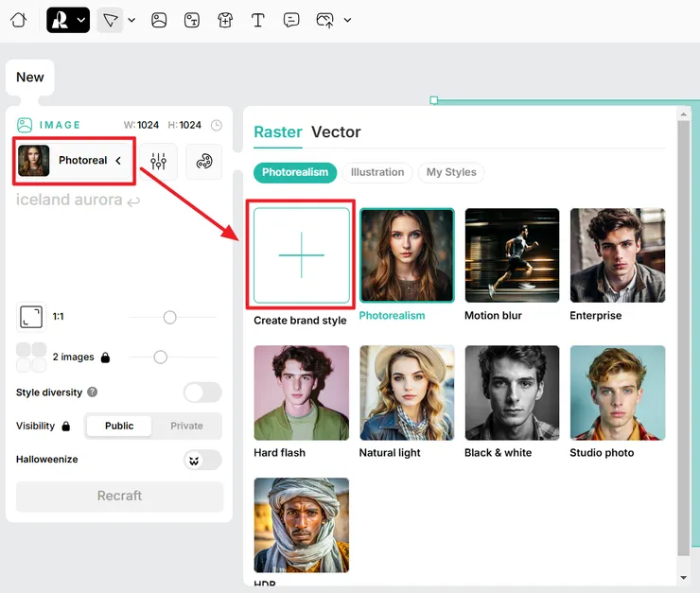700x593 pixels.
Task: Select the arrow pointer tool
Action: 111,20
